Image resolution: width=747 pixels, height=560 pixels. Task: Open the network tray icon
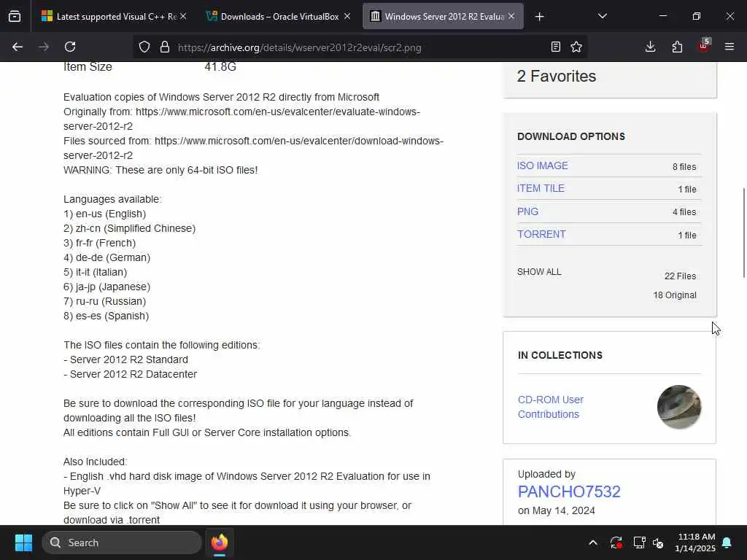tap(639, 542)
